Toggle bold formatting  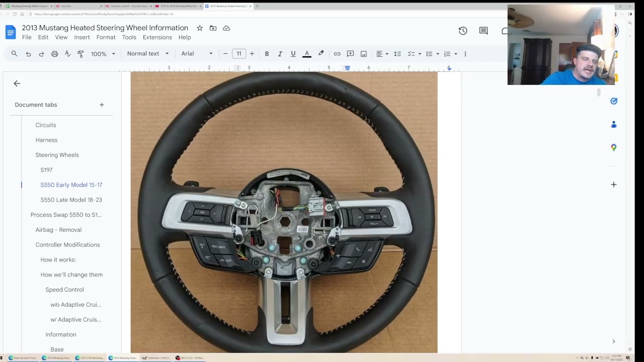[267, 54]
